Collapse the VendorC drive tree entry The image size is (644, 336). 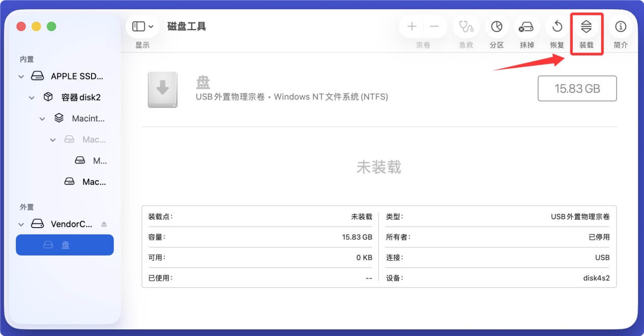[21, 224]
